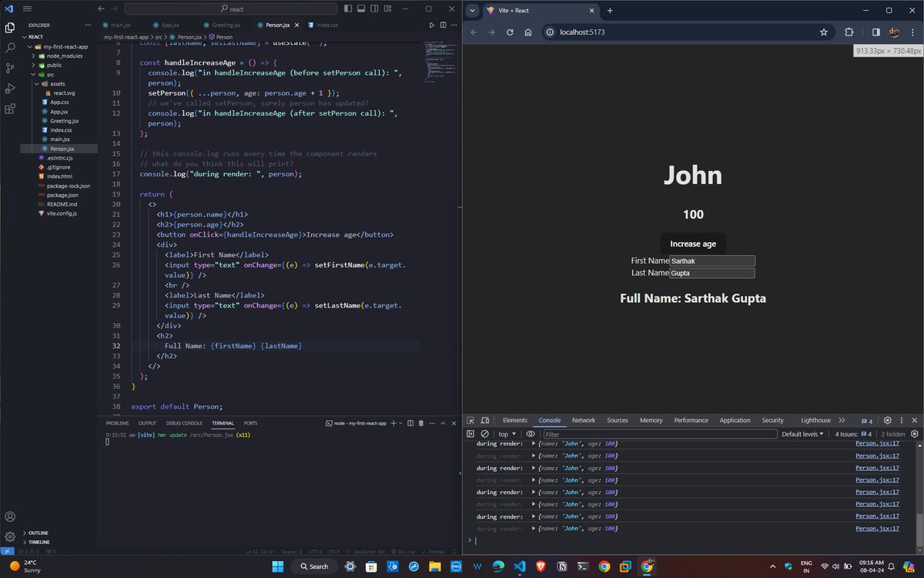924x578 pixels.
Task: Open the Windows Start menu
Action: [277, 566]
